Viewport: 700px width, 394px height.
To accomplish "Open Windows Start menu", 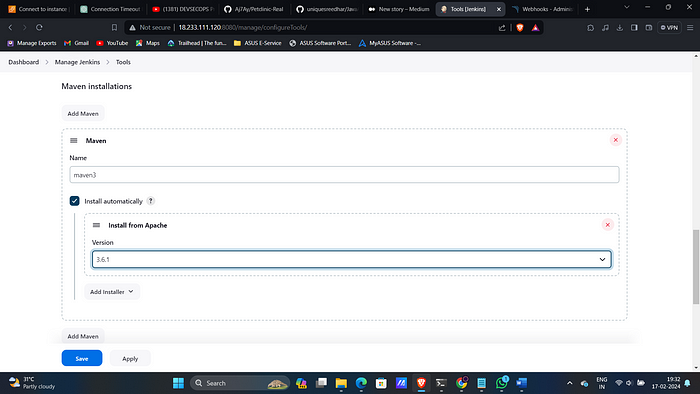I will click(178, 383).
